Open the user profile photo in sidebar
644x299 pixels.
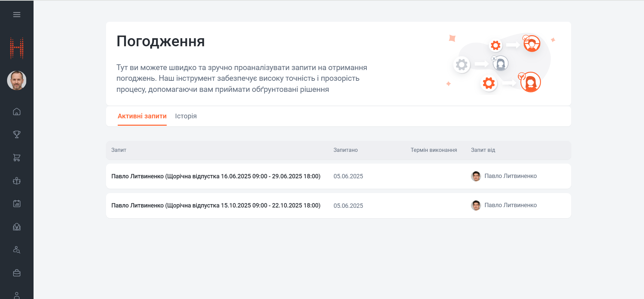coord(17,80)
